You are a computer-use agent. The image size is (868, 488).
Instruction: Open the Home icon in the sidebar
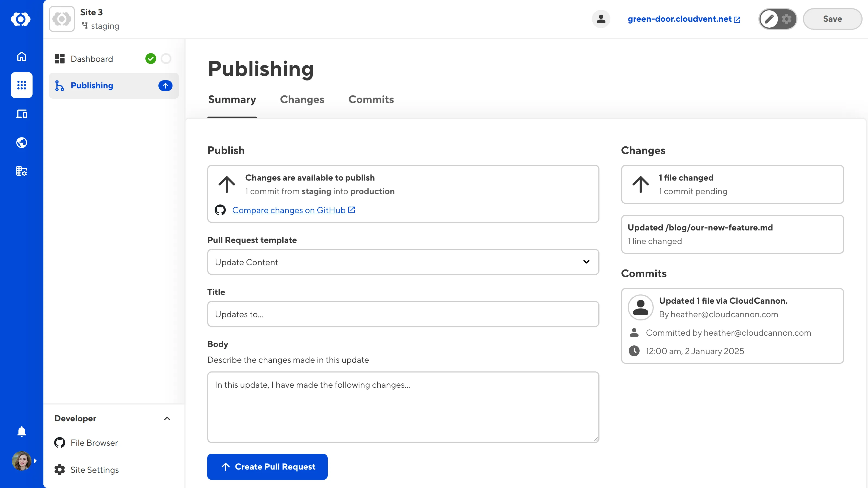21,57
